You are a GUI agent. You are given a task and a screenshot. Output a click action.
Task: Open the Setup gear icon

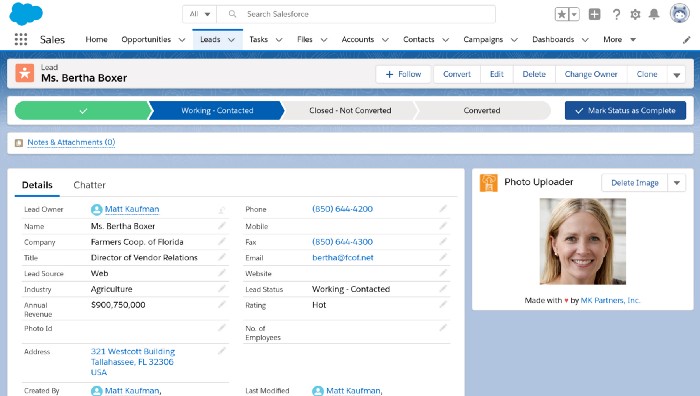635,14
